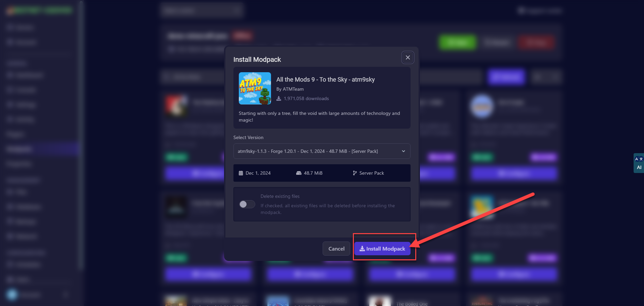Click the "Delete existing files" label text
The width and height of the screenshot is (644, 306).
click(x=280, y=196)
